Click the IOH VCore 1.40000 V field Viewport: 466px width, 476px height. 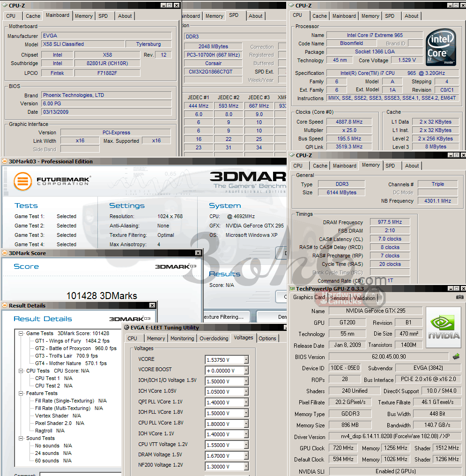(225, 434)
